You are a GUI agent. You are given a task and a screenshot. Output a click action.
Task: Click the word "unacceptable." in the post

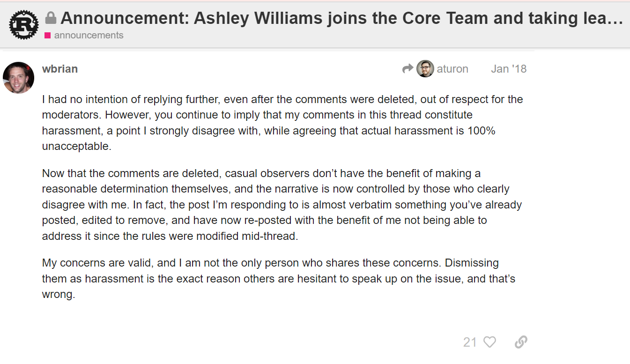pos(77,146)
